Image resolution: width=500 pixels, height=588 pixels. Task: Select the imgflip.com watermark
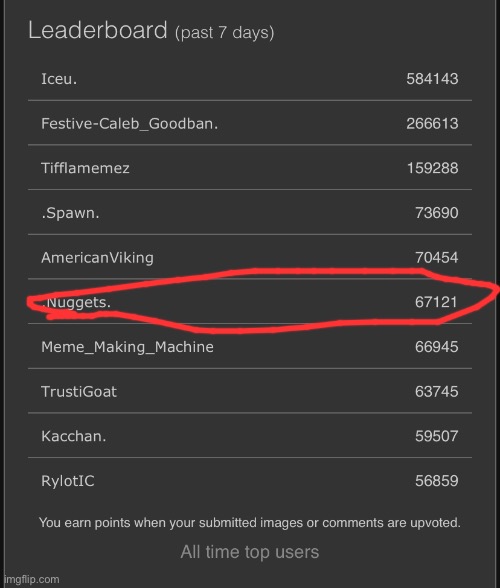coord(32,579)
